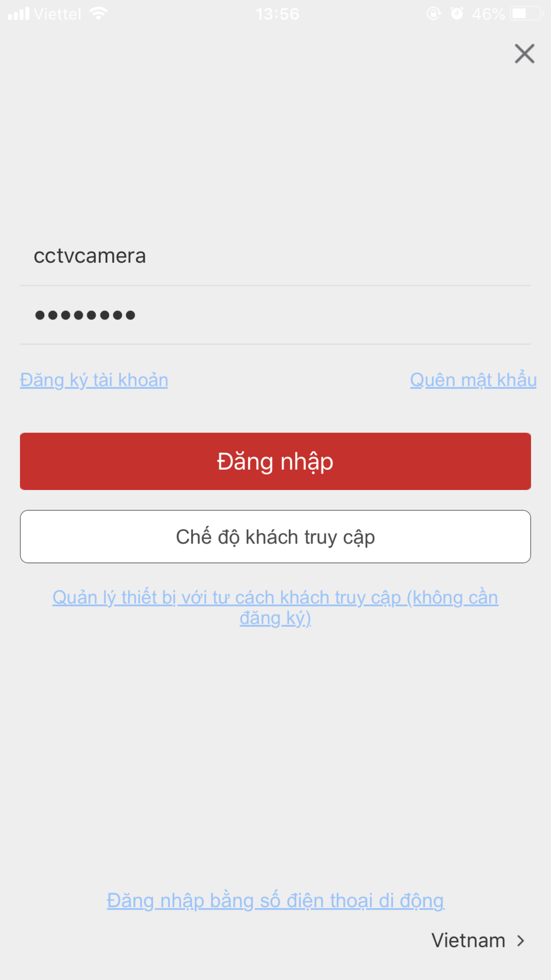Tap the password dots to edit
The width and height of the screenshot is (551, 980).
(x=85, y=315)
